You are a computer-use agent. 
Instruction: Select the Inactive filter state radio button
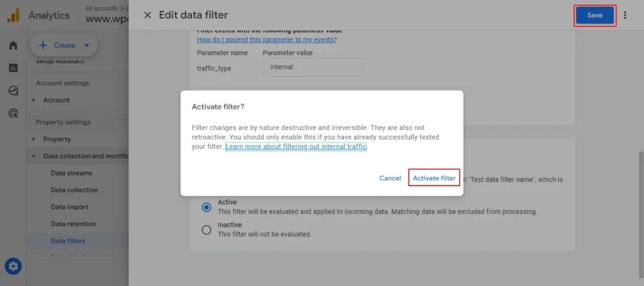[x=206, y=229]
